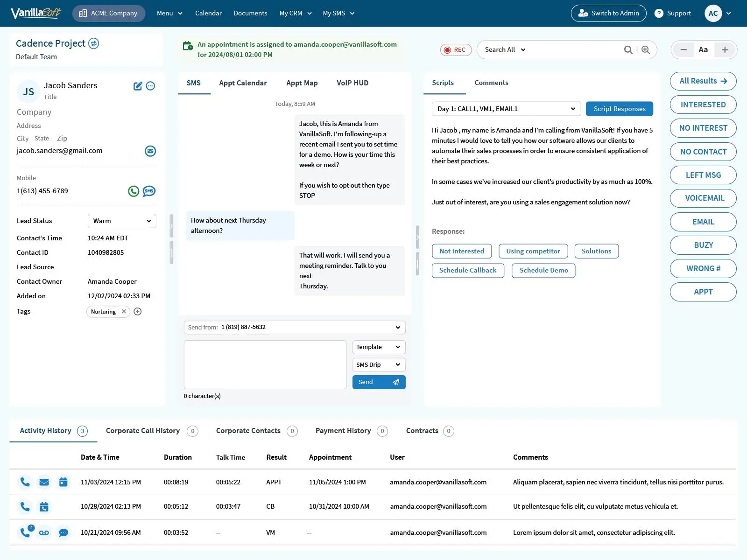This screenshot has width=747, height=560.
Task: Click calendar icon in 10/28/2024 activity row
Action: click(x=44, y=507)
